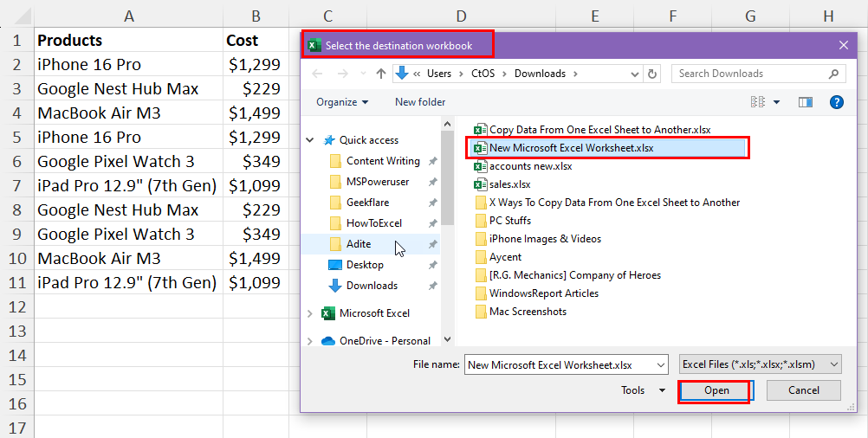
Task: Expand Microsoft Excel tree node
Action: click(x=310, y=313)
